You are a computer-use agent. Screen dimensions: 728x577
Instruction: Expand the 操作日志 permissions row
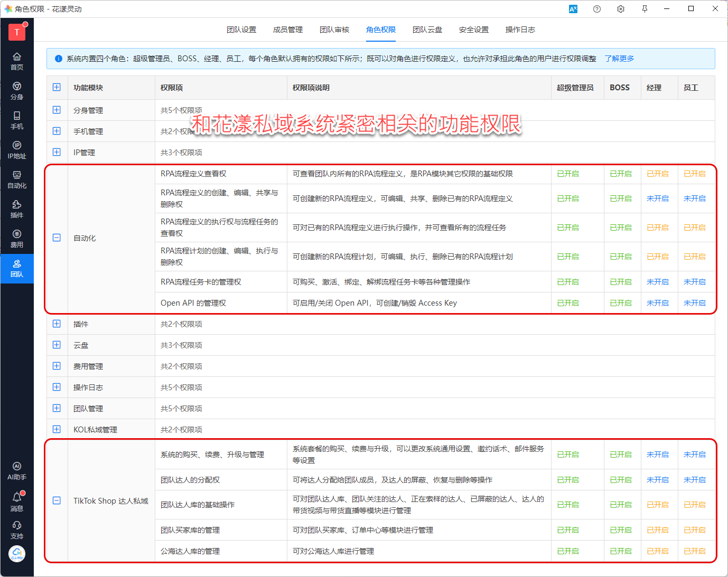point(57,387)
